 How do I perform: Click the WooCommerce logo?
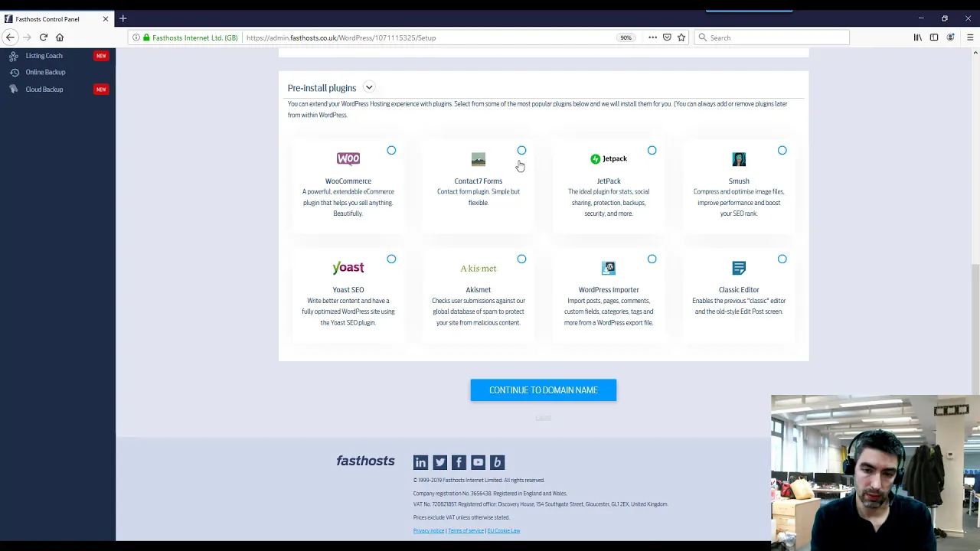(348, 158)
